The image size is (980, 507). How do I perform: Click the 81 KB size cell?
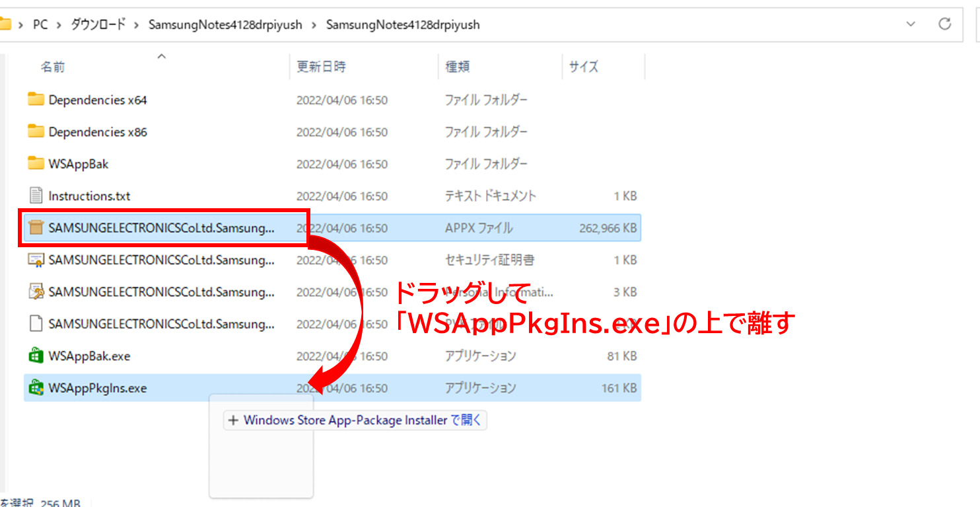pos(621,356)
